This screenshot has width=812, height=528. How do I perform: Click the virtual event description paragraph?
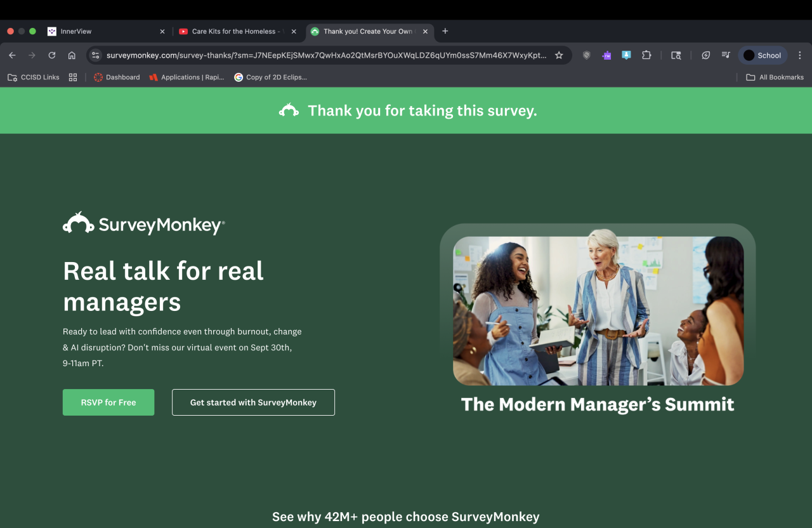[182, 348]
